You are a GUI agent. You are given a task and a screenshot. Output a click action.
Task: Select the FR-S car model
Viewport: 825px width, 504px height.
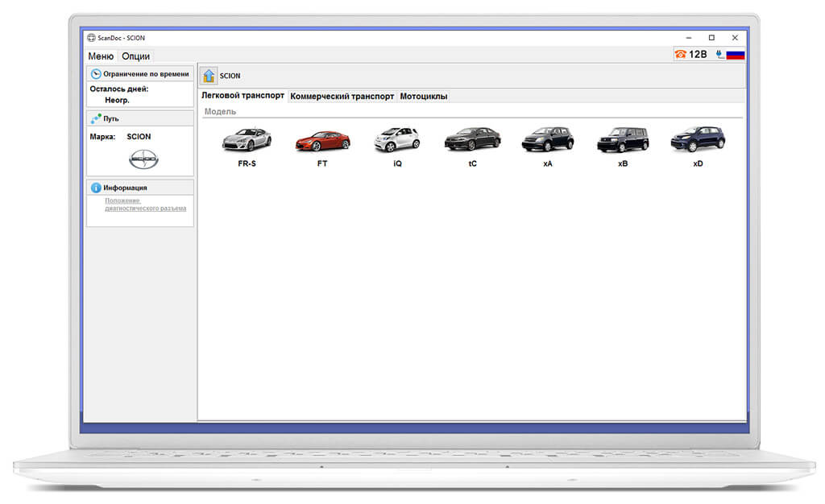click(x=247, y=140)
